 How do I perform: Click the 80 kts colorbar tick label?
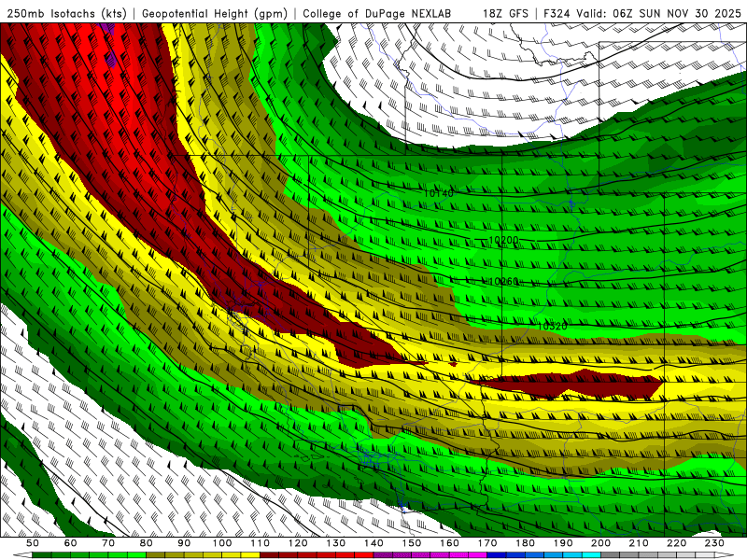(147, 543)
